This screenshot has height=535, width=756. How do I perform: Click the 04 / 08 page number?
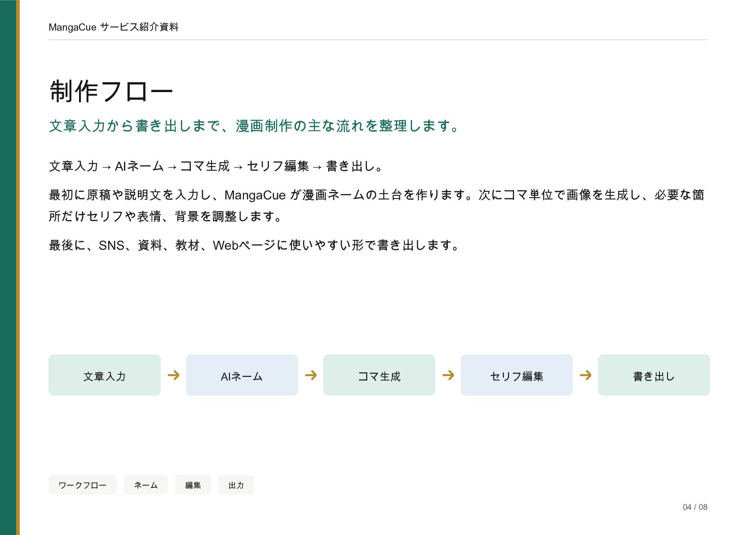point(695,507)
